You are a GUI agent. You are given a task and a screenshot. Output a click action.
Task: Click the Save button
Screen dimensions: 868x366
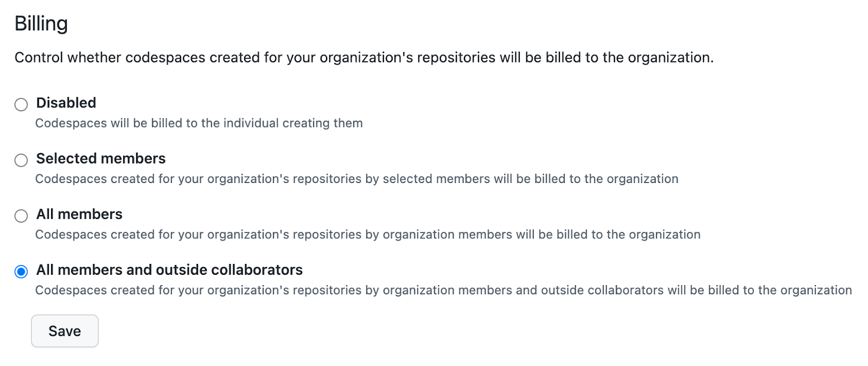65,331
